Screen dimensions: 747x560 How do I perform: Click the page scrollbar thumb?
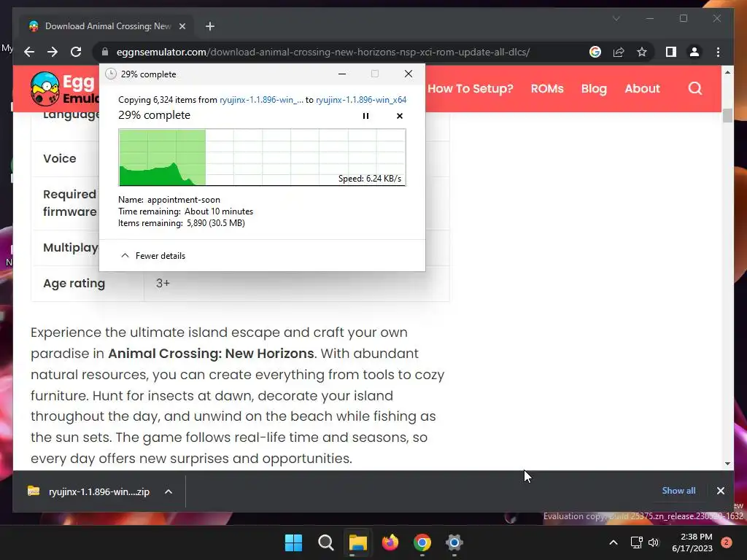click(x=727, y=116)
